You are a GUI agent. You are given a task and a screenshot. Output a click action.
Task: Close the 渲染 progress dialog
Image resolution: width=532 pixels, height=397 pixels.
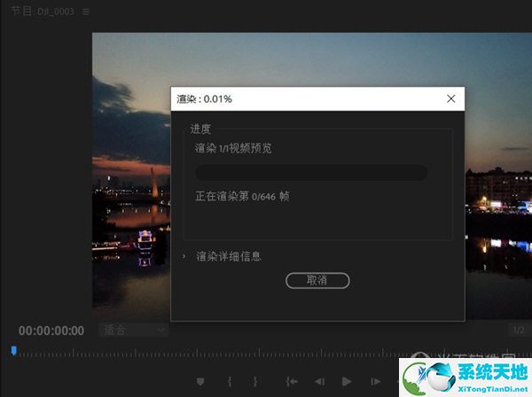pyautogui.click(x=450, y=99)
